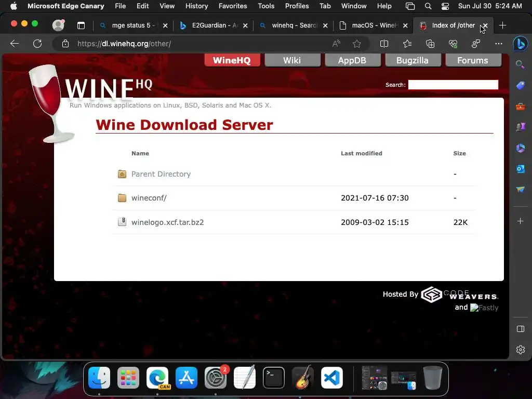532x399 pixels.
Task: Open the Parent Directory link
Action: (x=161, y=174)
